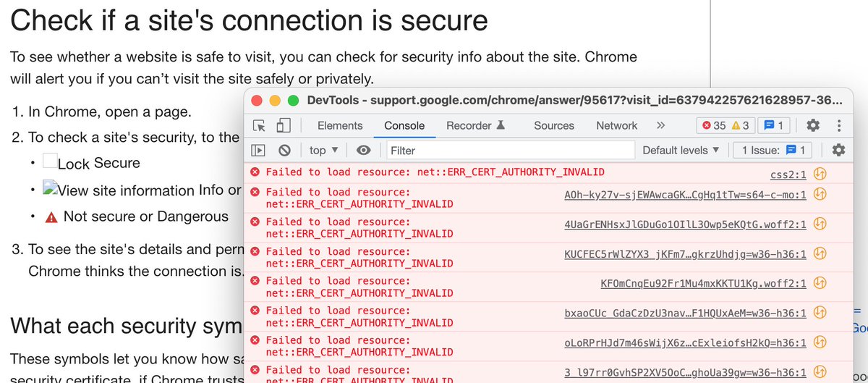
Task: Open the oLoRPrHJd7m46sWijX6z source link
Action: (685, 343)
